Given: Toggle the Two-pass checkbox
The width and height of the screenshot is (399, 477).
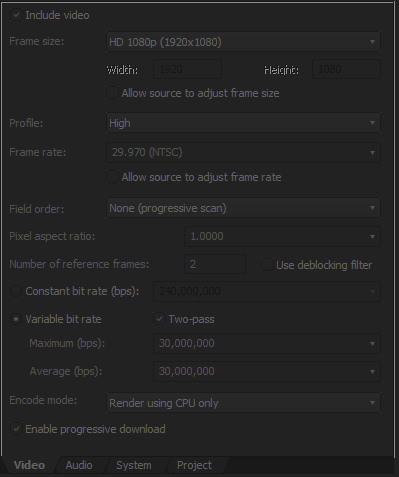Looking at the screenshot, I should tap(159, 319).
